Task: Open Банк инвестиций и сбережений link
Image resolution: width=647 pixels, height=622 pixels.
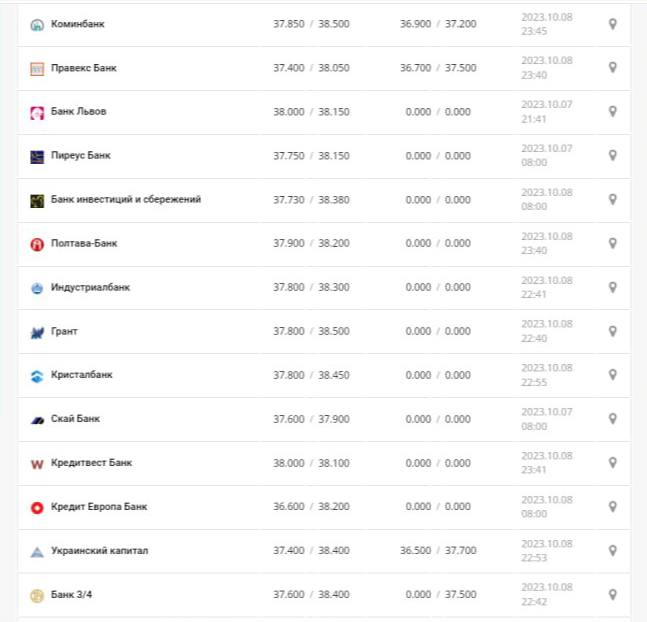Action: [x=126, y=200]
